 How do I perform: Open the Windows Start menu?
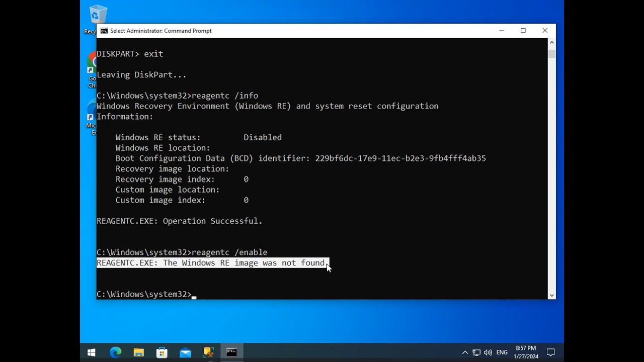[x=92, y=352]
